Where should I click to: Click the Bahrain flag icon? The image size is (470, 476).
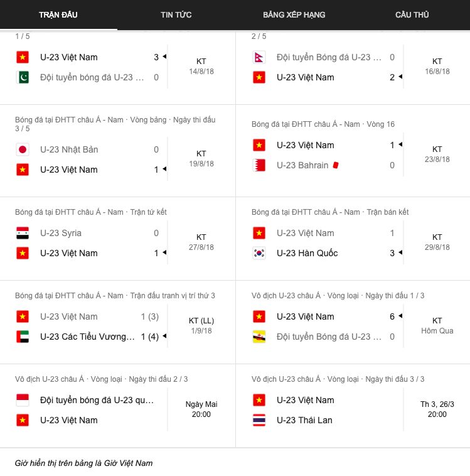pyautogui.click(x=259, y=165)
